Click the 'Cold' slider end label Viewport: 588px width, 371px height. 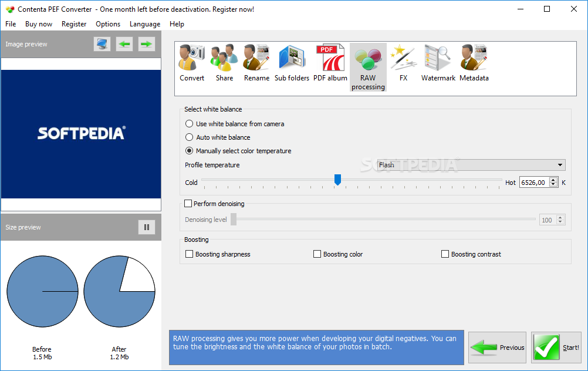click(x=191, y=183)
